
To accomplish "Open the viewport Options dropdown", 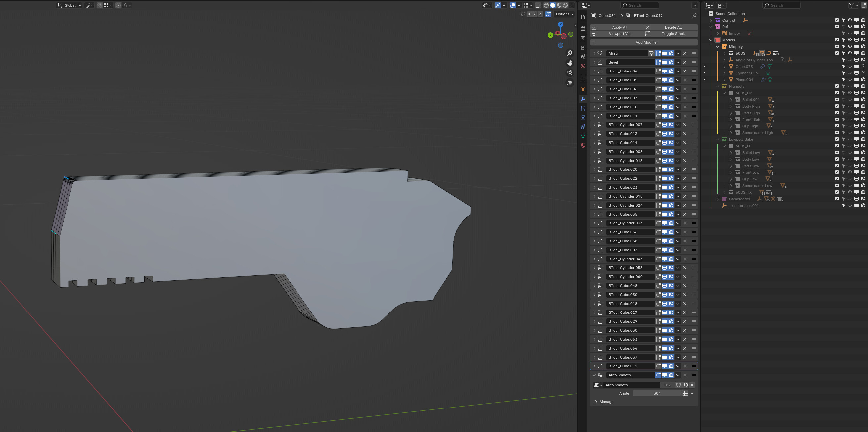I will pyautogui.click(x=565, y=14).
